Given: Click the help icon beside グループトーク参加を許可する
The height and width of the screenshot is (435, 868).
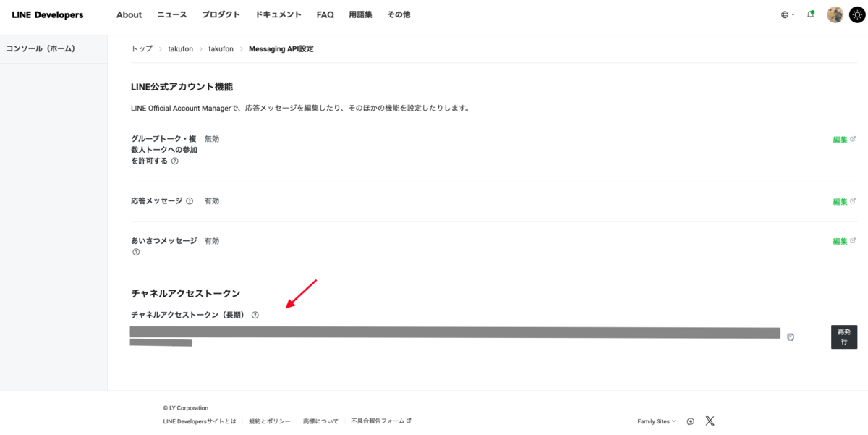Looking at the screenshot, I should point(175,161).
